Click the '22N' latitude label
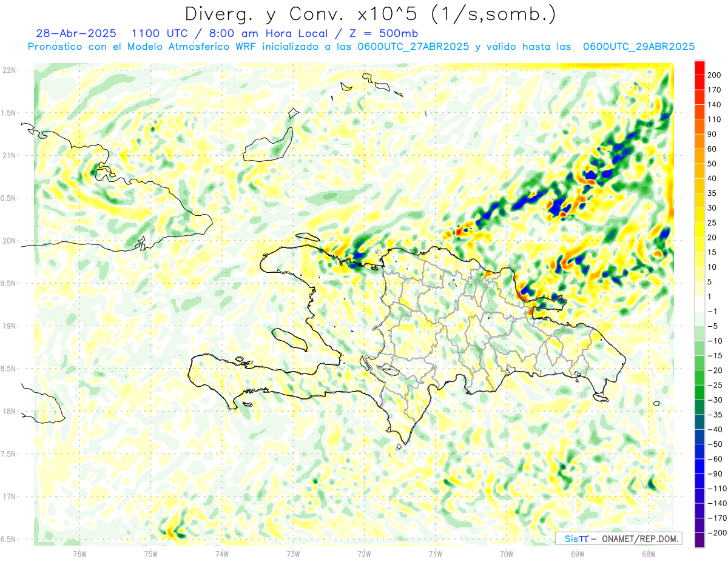 8,70
